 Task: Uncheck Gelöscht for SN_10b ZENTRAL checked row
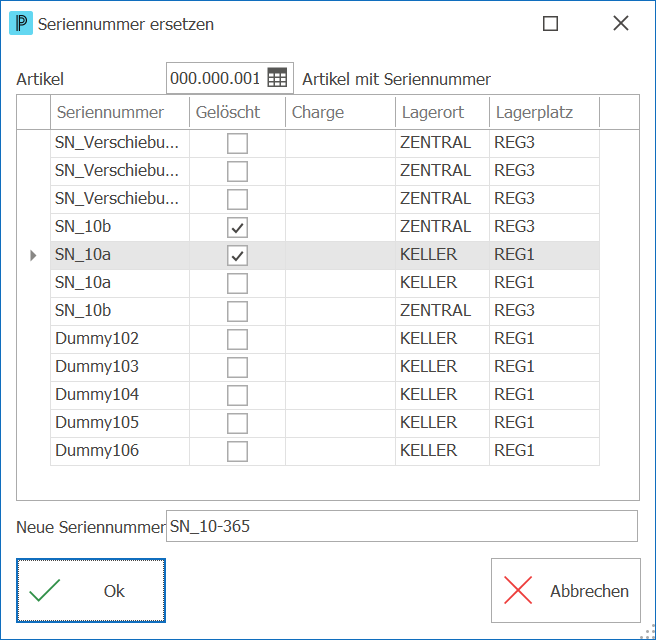(237, 227)
